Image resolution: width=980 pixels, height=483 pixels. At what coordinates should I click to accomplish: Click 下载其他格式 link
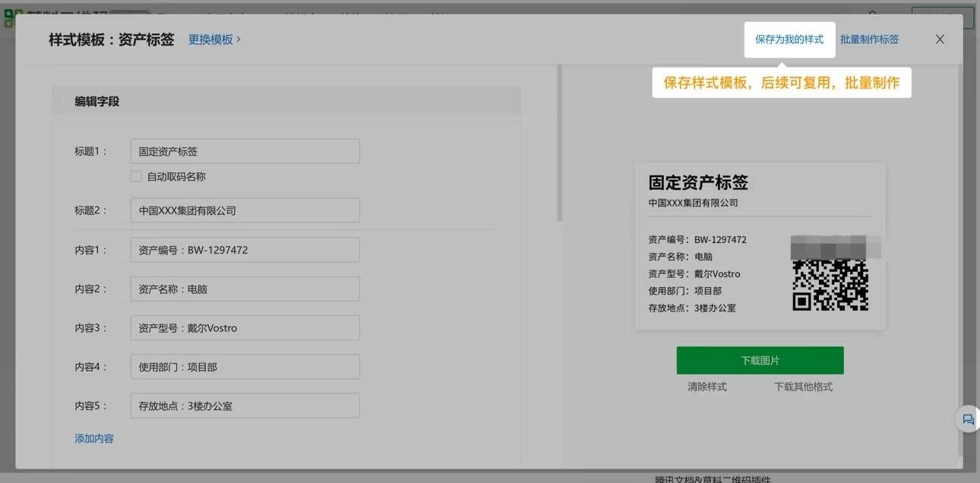[x=803, y=387]
